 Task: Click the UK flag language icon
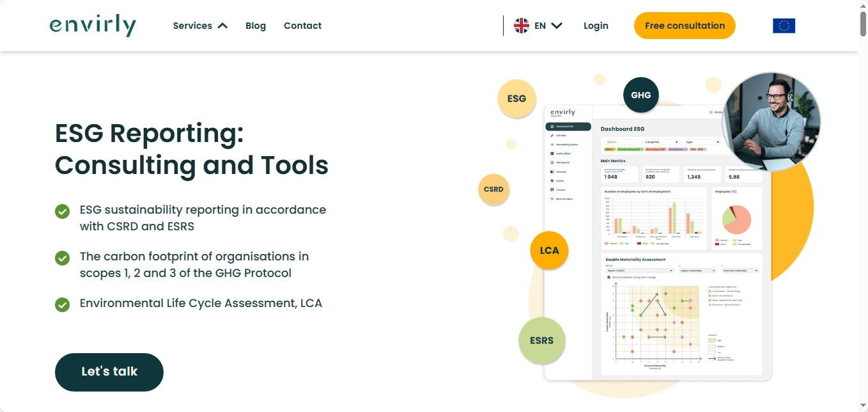coord(522,26)
